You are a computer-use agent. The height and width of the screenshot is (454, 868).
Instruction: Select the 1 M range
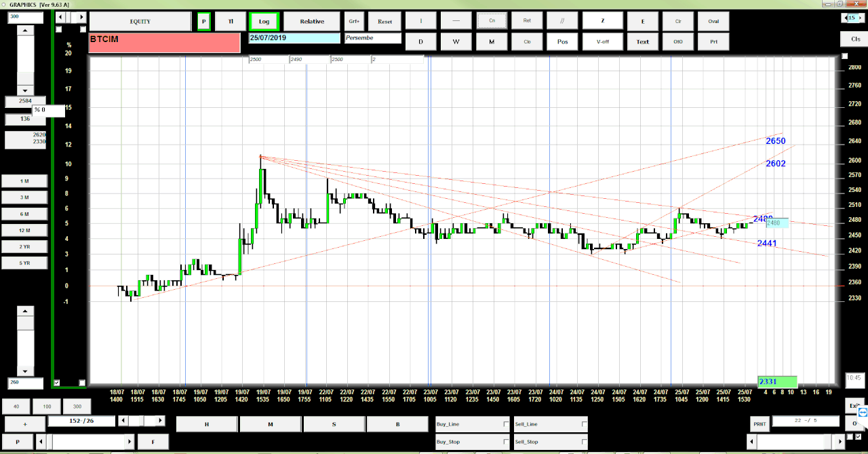point(24,181)
